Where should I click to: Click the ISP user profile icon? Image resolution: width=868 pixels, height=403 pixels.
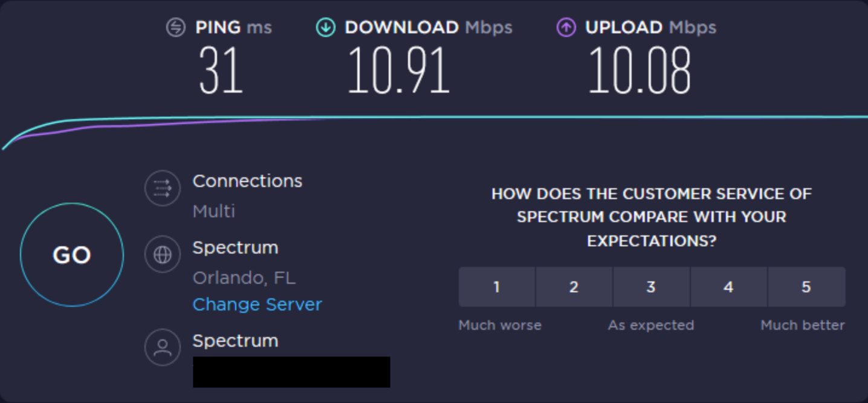coord(162,347)
